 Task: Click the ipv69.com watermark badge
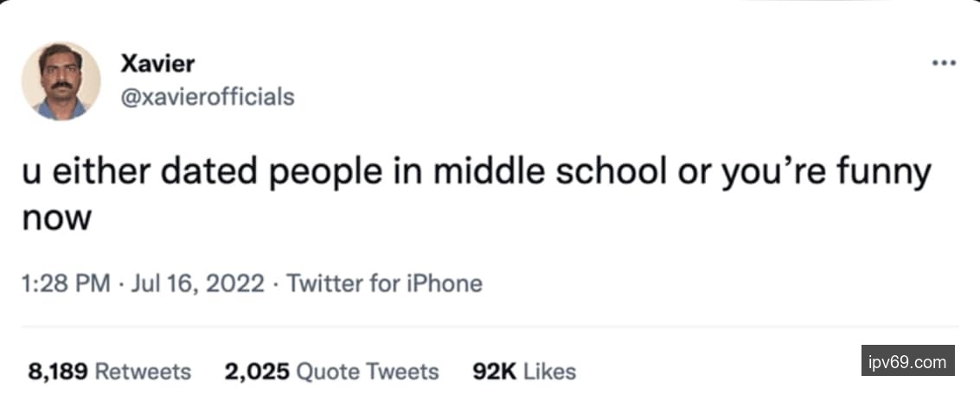pos(907,361)
